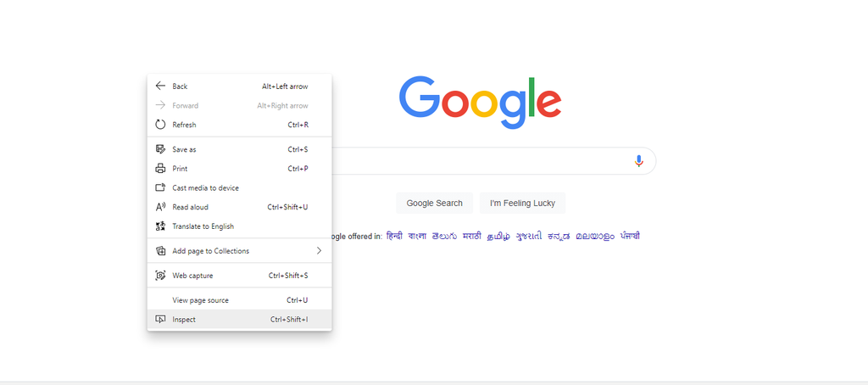Click the Google logo image
The width and height of the screenshot is (868, 385).
[480, 103]
